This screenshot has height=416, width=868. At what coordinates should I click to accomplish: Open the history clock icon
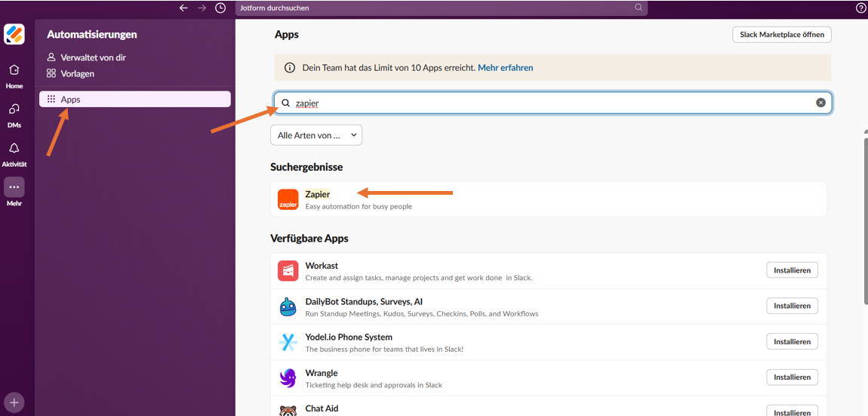point(220,8)
